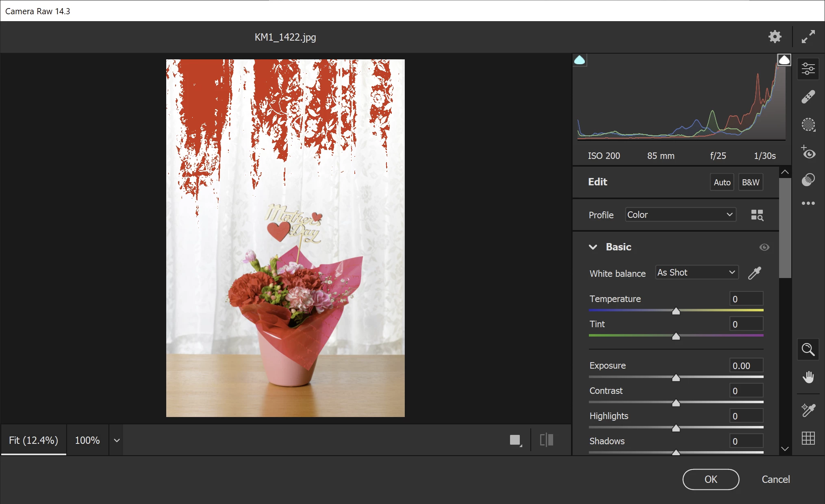Image resolution: width=825 pixels, height=504 pixels.
Task: Select the Zoom magnifier tool
Action: (808, 349)
